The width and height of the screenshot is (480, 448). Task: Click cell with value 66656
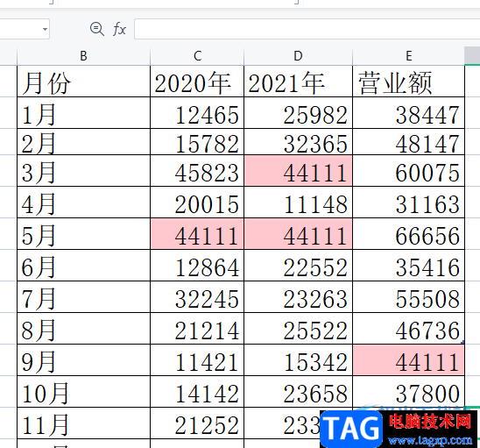(409, 234)
